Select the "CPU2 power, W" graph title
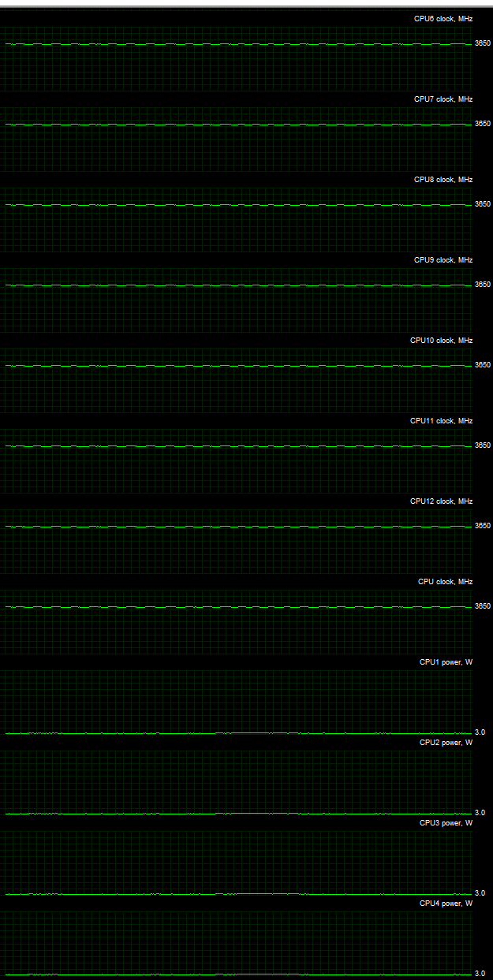 446,742
